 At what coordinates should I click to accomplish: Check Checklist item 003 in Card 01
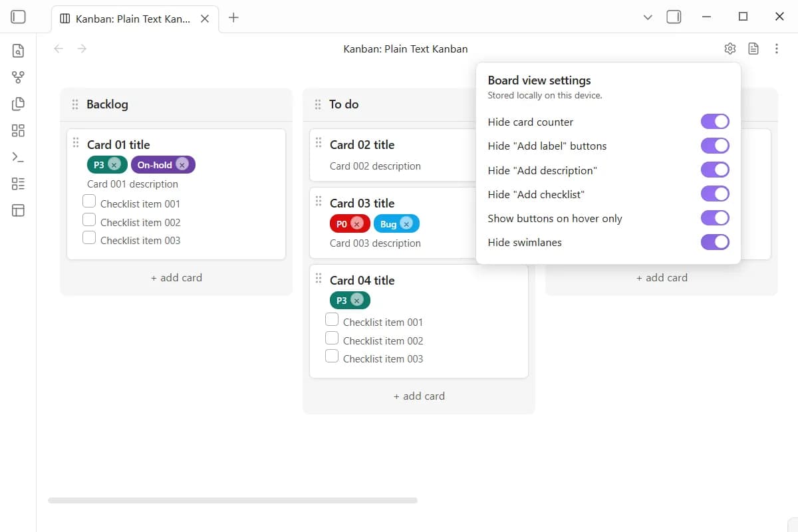click(x=89, y=237)
